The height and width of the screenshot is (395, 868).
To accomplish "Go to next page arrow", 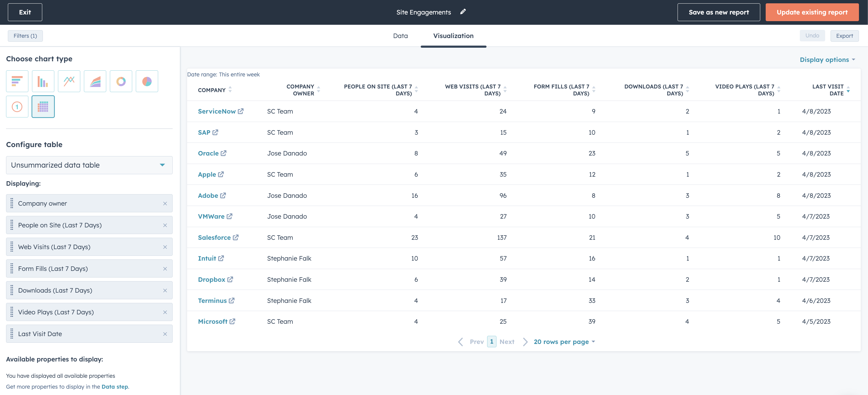I will pyautogui.click(x=525, y=342).
